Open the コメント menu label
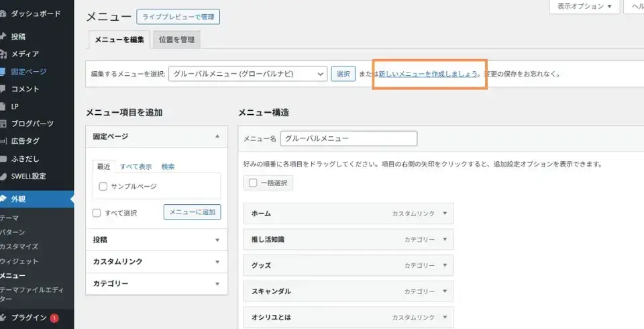Viewport: 644px width, 329px height. (25, 89)
